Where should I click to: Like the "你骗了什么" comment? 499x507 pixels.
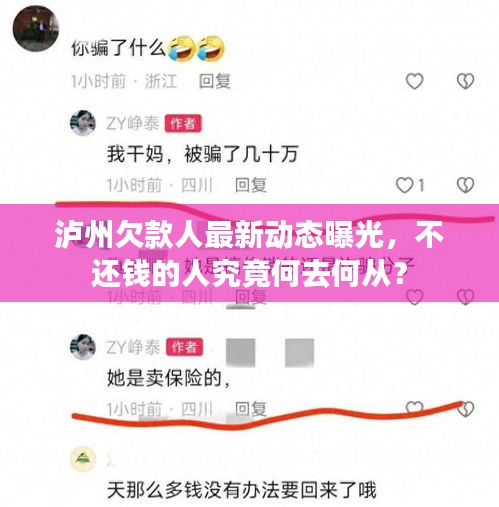(x=414, y=81)
